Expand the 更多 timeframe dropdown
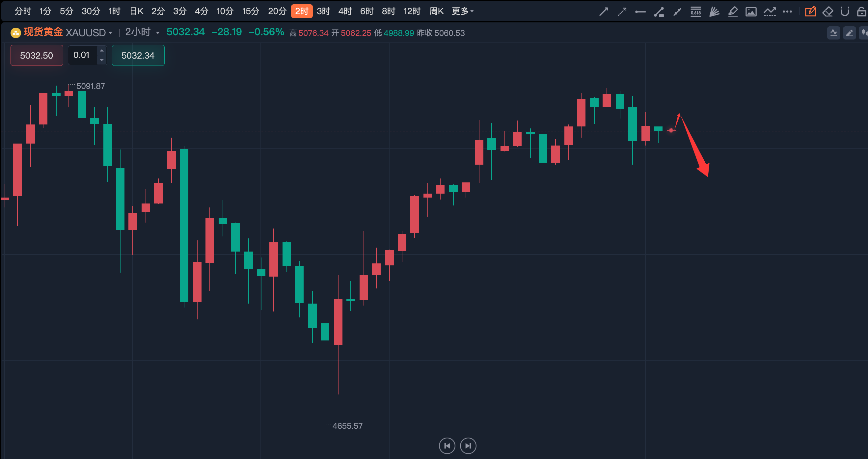 point(462,12)
